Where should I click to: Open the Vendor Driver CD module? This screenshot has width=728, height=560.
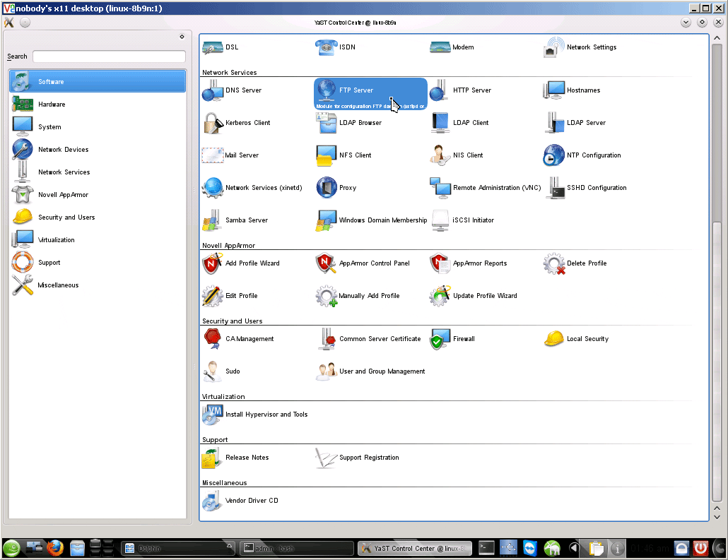[240, 501]
